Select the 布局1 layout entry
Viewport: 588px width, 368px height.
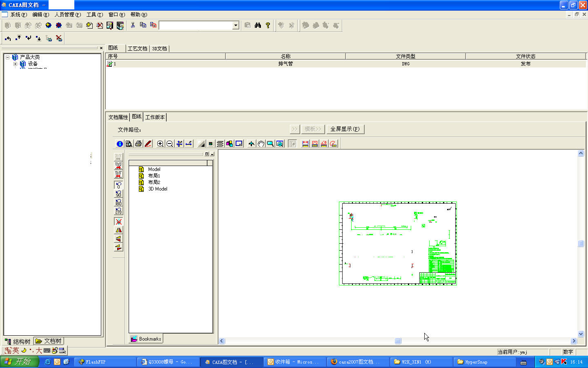tap(154, 176)
